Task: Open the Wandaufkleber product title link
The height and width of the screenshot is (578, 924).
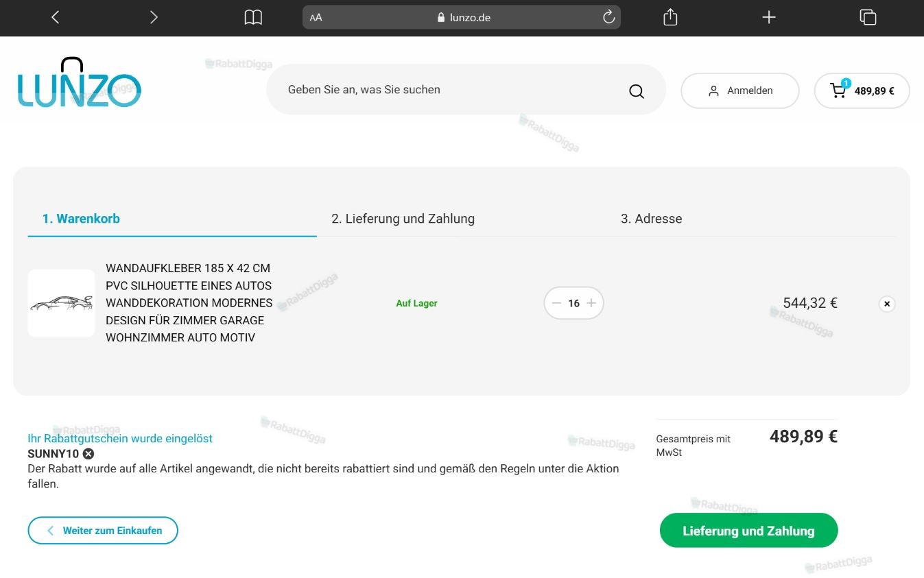Action: [x=189, y=303]
